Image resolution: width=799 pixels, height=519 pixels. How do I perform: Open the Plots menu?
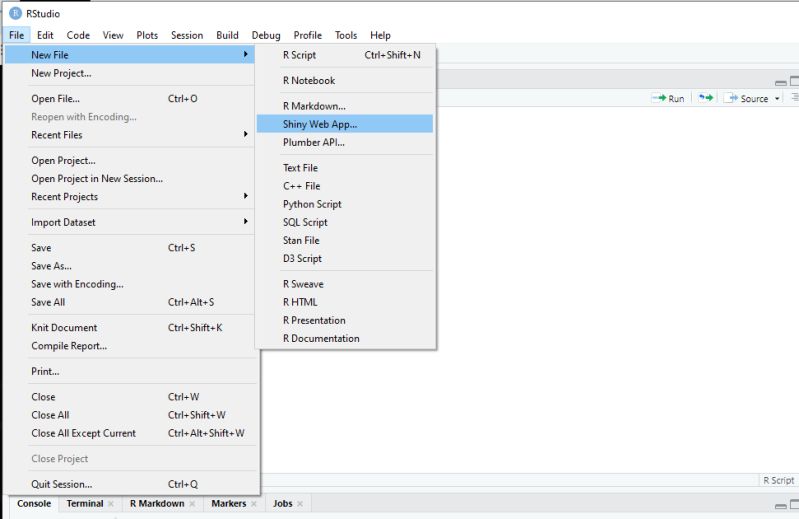[147, 35]
